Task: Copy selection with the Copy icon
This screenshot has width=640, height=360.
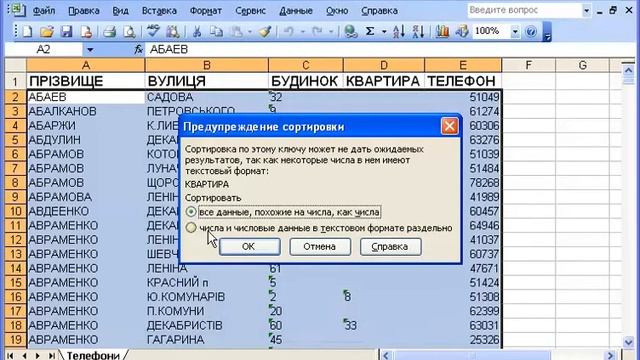Action: click(216, 31)
